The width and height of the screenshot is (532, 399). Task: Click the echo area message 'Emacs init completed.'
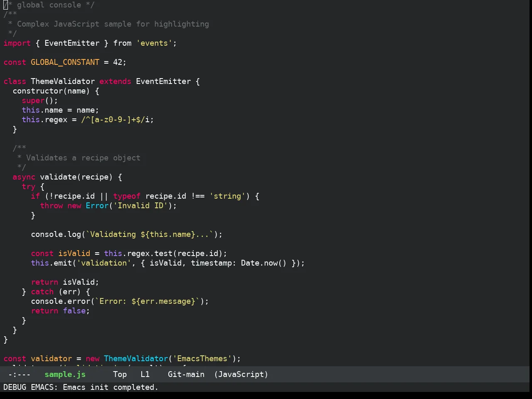tap(111, 387)
